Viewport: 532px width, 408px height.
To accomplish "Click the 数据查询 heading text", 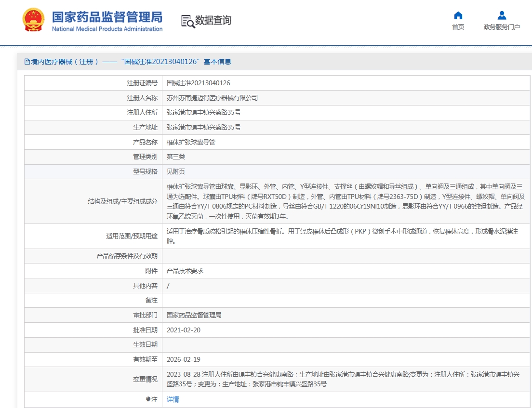I will point(213,20).
